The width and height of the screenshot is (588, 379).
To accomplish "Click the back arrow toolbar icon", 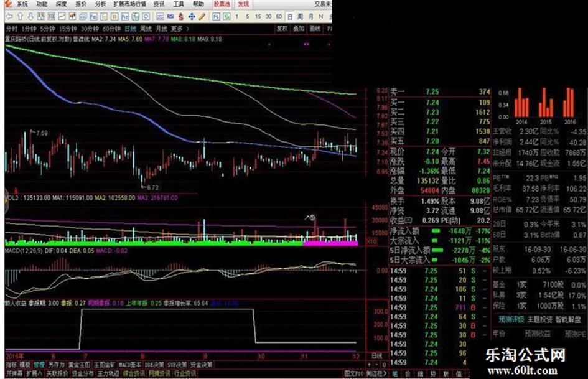I will [9, 17].
